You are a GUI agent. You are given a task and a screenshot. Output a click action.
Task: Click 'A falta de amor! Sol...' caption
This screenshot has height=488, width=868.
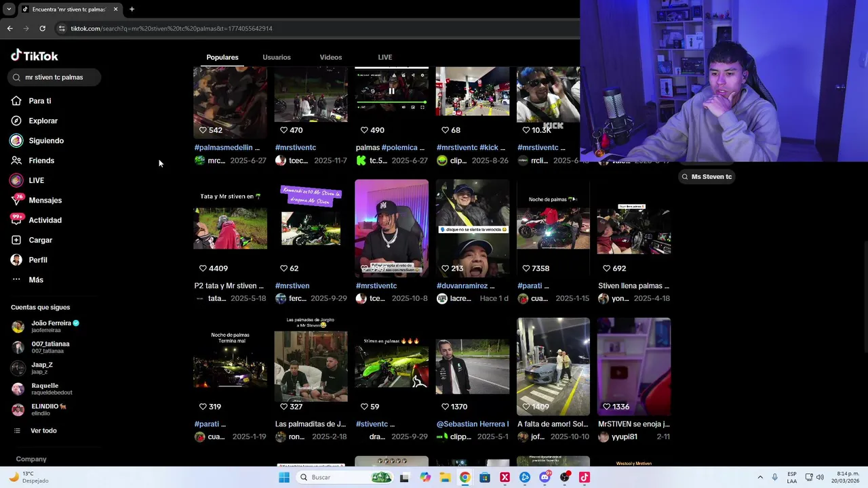[553, 424]
